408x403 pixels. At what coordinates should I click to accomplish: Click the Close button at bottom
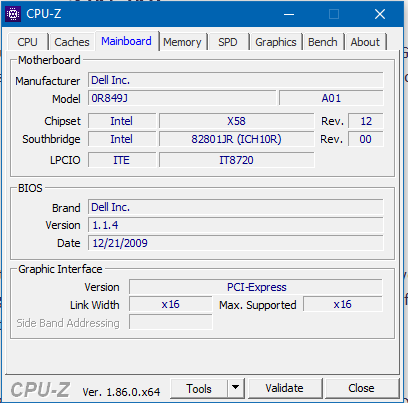tap(361, 388)
